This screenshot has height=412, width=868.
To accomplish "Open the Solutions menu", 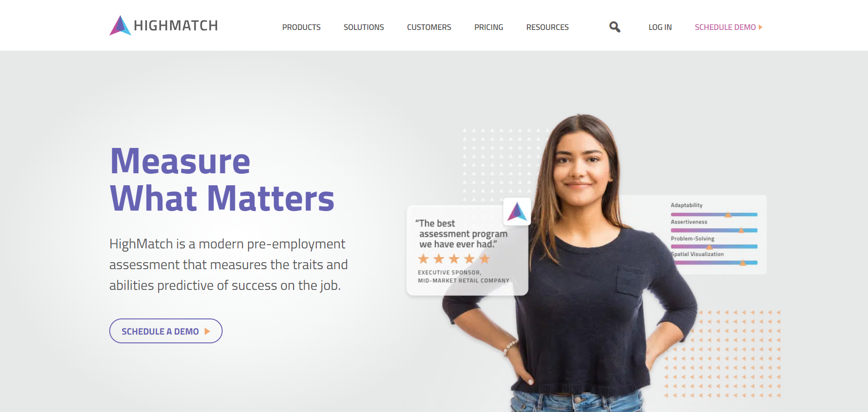I will pos(364,27).
